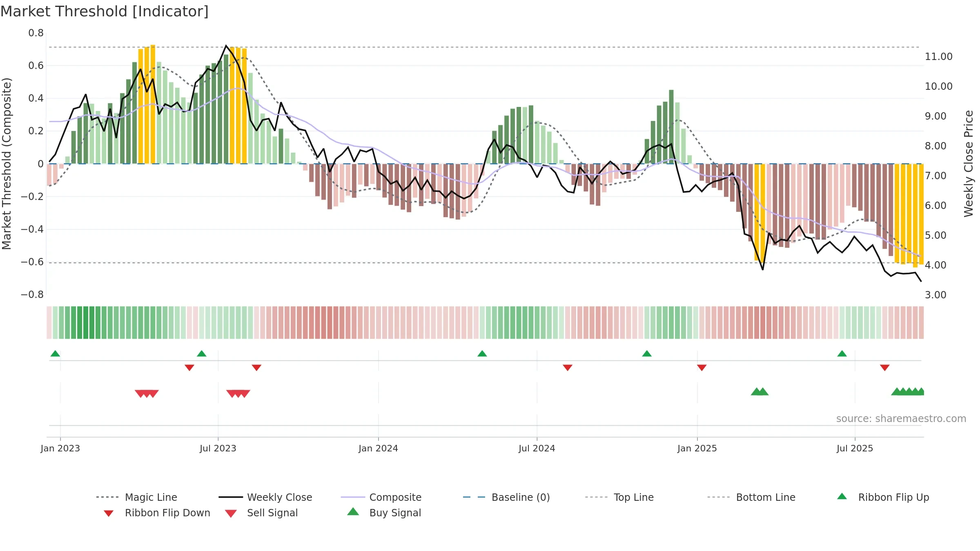Click the red flip-down marker after Jul 2025
Viewport: 980px width, 551px height.
coord(885,368)
